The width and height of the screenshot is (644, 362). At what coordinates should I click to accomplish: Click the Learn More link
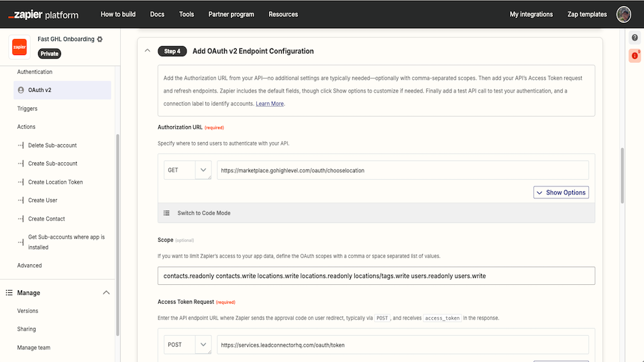[270, 104]
